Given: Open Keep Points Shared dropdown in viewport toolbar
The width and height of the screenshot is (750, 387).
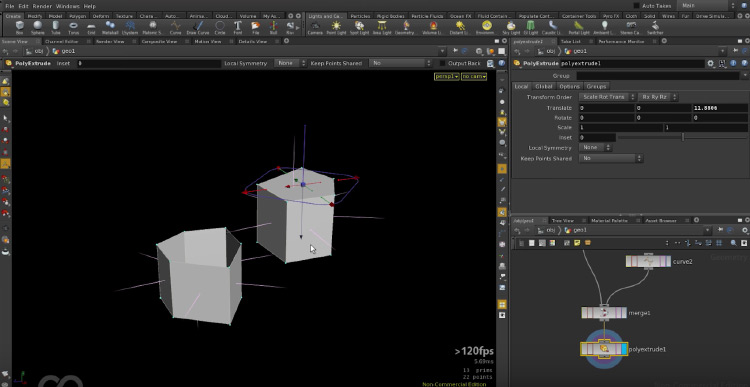Looking at the screenshot, I should click(x=401, y=63).
